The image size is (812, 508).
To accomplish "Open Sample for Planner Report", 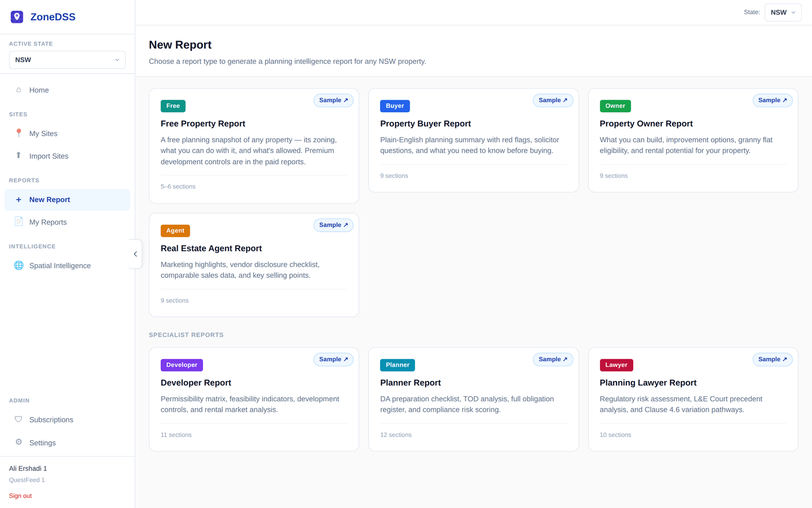I will [553, 359].
